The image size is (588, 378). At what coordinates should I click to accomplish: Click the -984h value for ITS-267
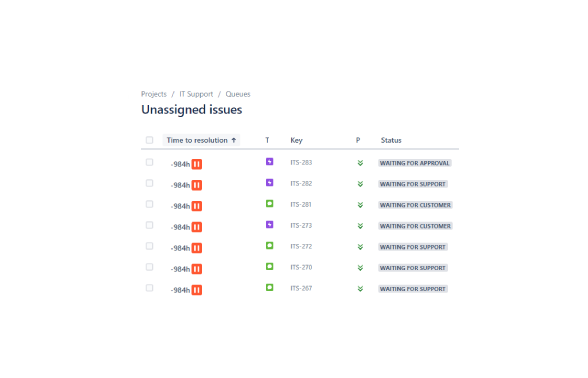point(180,290)
